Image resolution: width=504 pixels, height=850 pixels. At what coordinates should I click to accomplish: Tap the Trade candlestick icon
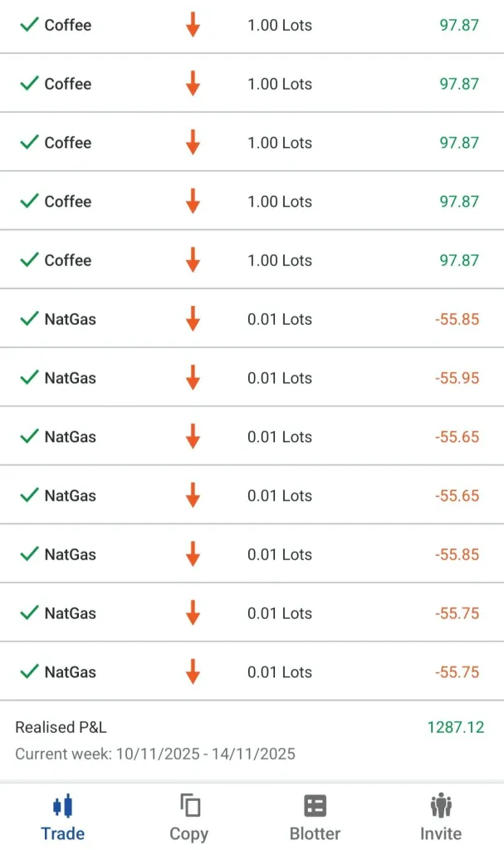click(x=63, y=805)
